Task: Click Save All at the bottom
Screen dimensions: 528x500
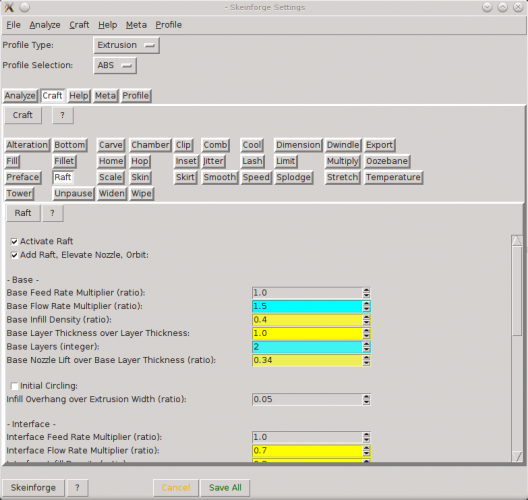Action: (x=225, y=488)
